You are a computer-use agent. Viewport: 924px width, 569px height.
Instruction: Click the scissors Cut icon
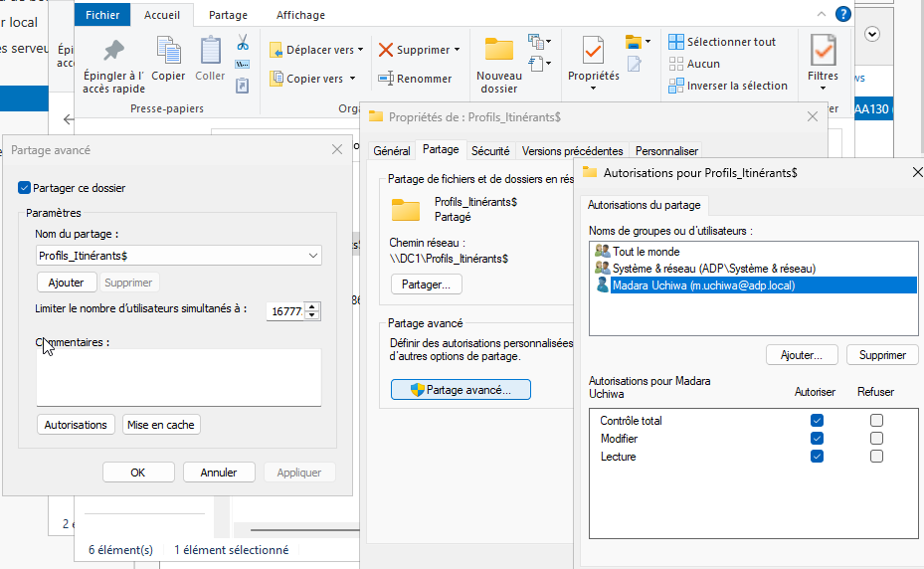[x=243, y=42]
